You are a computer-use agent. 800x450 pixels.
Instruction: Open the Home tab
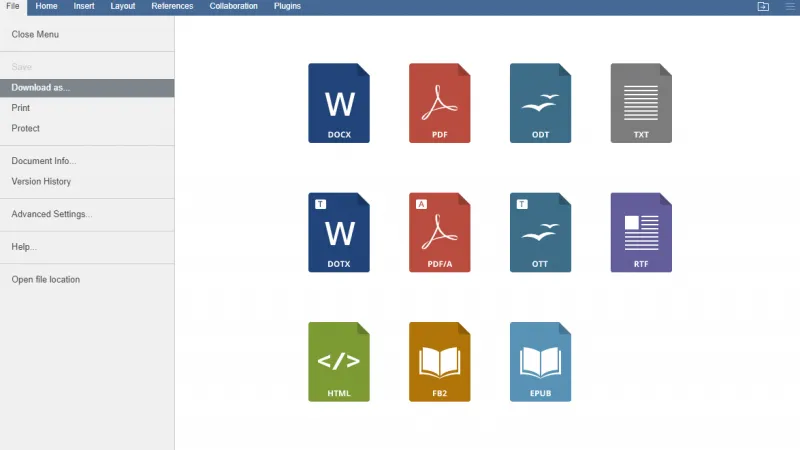tap(46, 6)
